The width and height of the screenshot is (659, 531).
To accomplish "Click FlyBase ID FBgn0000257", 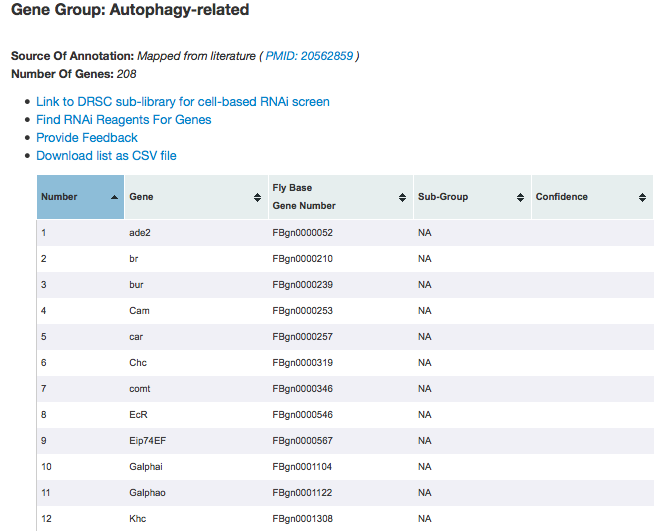I will 303,337.
